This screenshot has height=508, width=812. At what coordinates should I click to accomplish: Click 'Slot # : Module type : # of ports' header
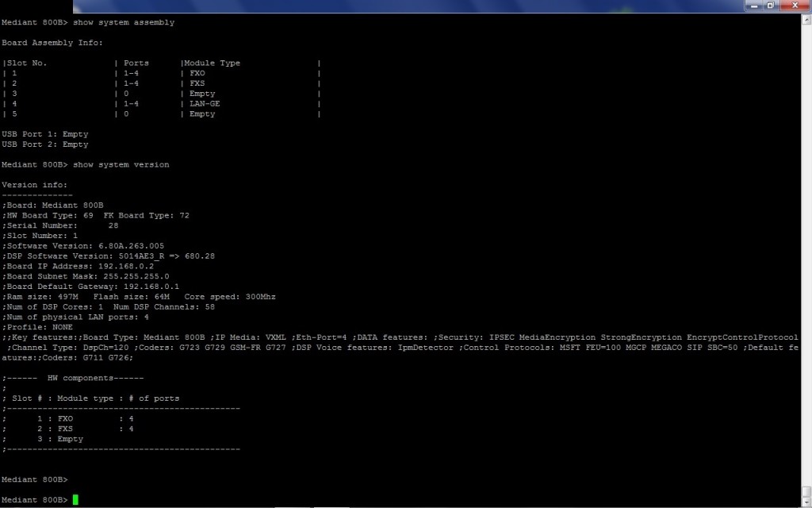[x=96, y=398]
